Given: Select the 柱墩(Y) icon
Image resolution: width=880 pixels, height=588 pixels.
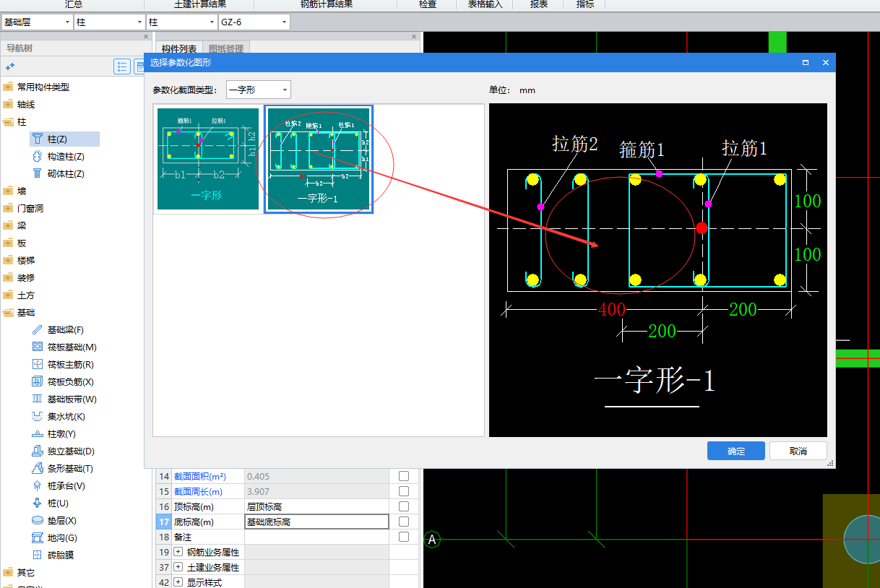Looking at the screenshot, I should point(38,434).
